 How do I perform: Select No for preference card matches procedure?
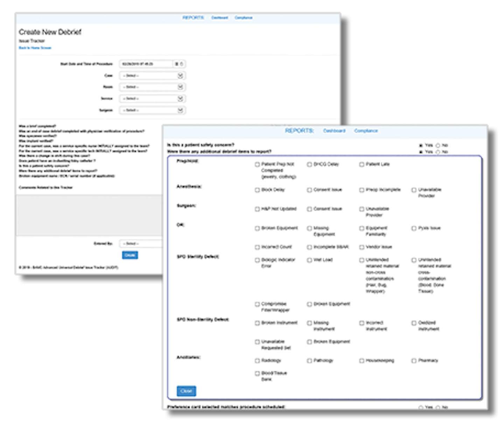tap(438, 407)
